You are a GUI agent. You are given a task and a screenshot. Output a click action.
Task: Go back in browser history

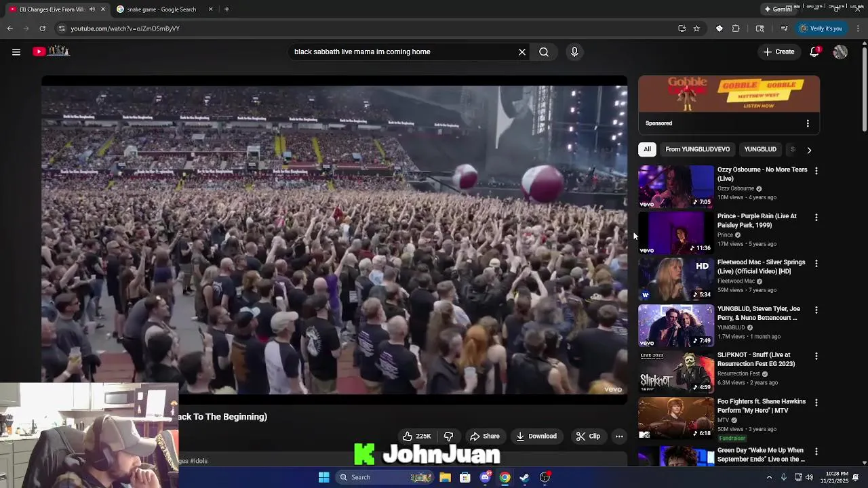click(9, 28)
